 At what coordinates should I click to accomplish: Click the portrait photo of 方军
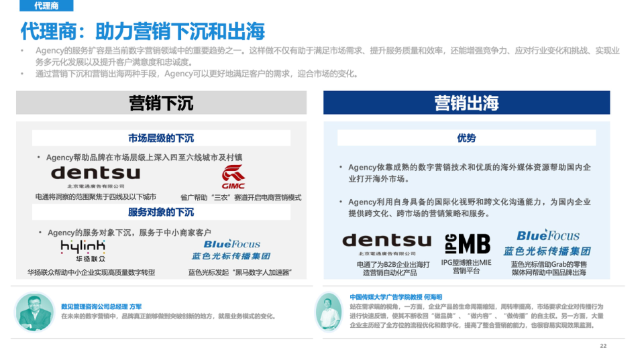[x=34, y=312]
